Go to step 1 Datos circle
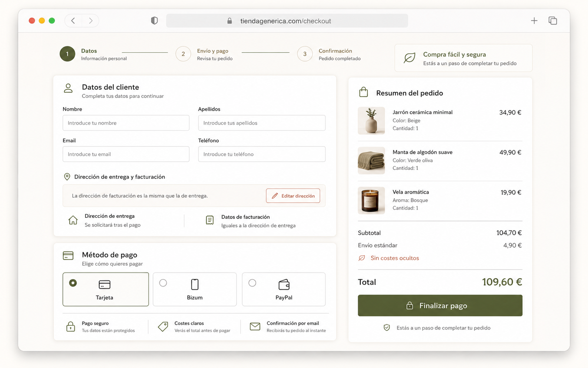The image size is (588, 368). pyautogui.click(x=67, y=54)
